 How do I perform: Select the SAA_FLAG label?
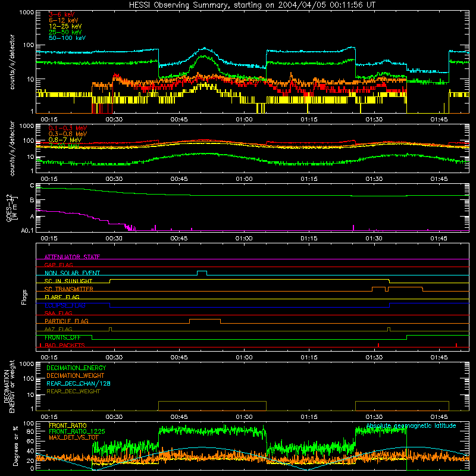58,313
